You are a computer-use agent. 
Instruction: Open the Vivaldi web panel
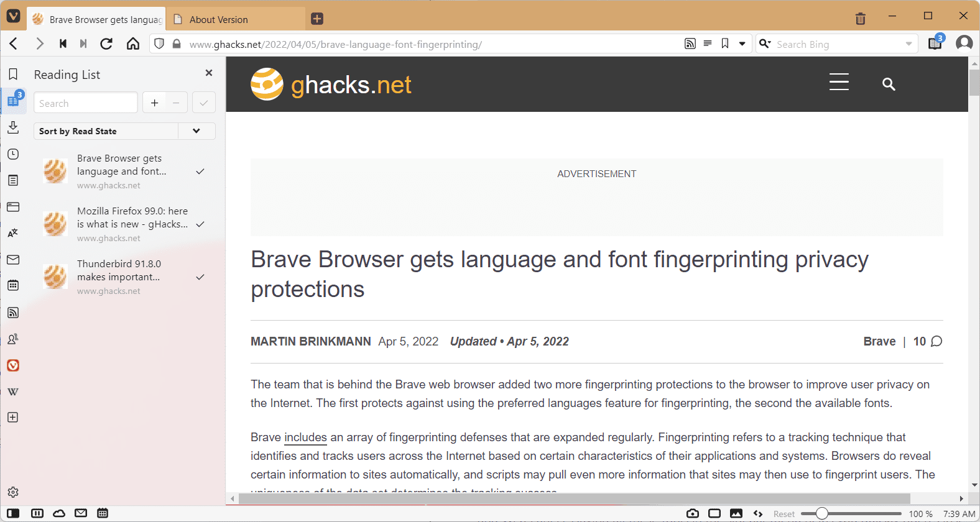(13, 365)
